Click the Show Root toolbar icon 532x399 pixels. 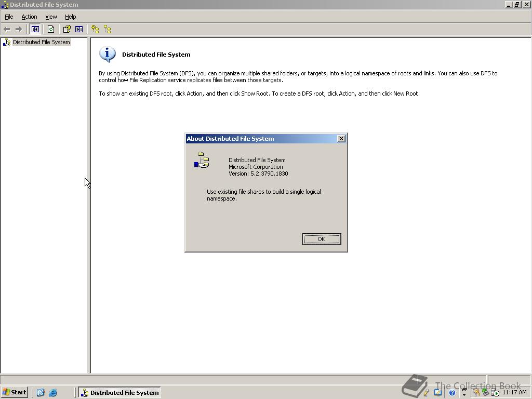(108, 29)
